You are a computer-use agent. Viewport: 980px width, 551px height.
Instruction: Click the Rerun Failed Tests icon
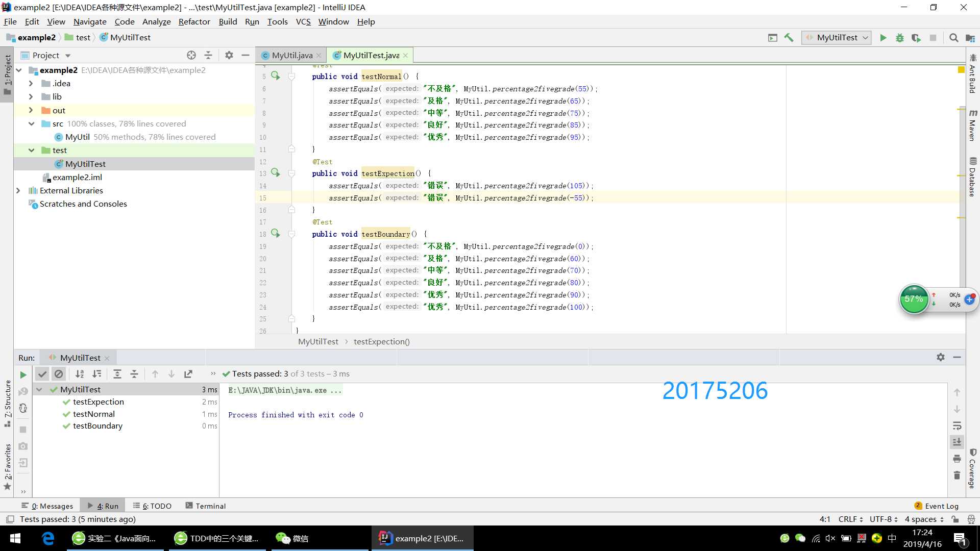[23, 392]
